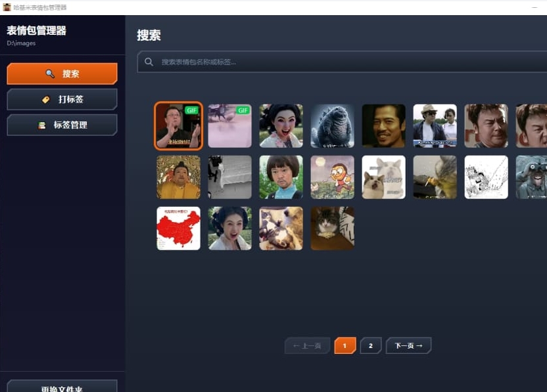547x392 pixels.
Task: Open the 标签管理 sidebar section
Action: click(62, 125)
